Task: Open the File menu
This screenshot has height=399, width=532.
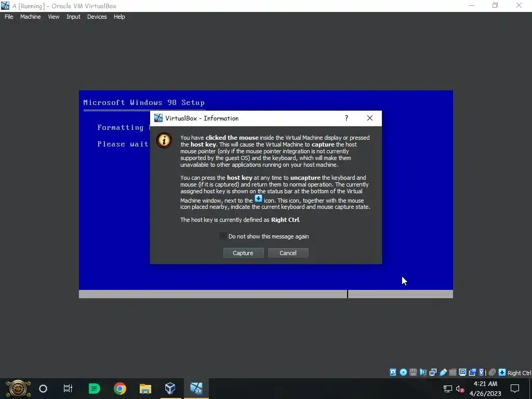Action: point(9,17)
